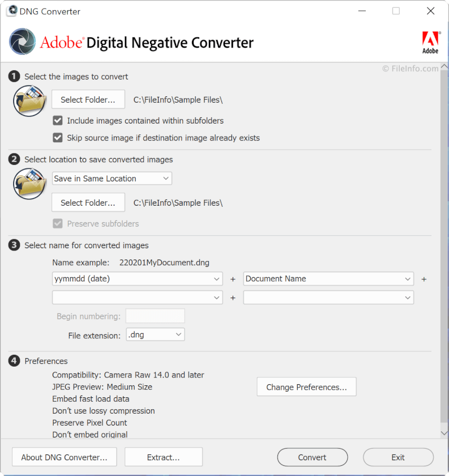Open the .dng file extension dropdown
The image size is (449, 476).
(x=155, y=335)
